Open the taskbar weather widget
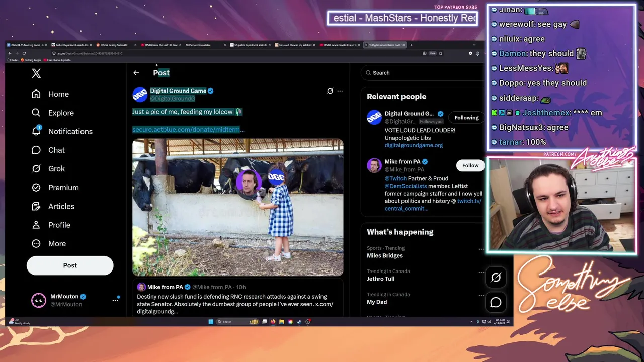 click(20, 322)
